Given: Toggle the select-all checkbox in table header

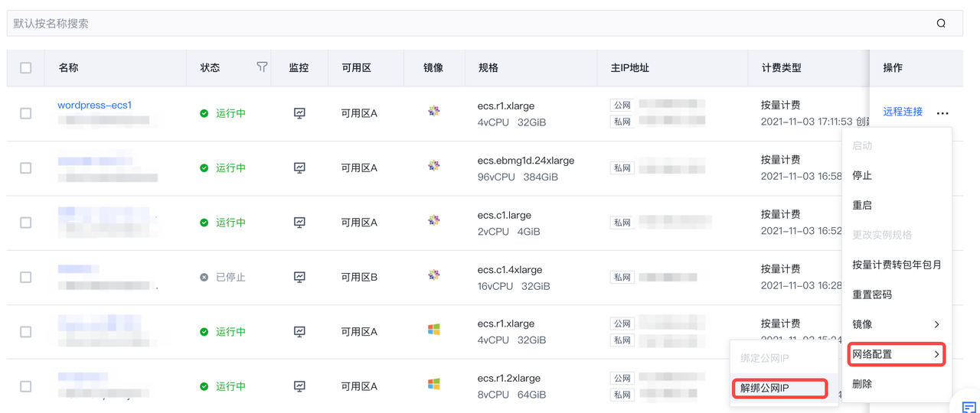Looking at the screenshot, I should [26, 67].
